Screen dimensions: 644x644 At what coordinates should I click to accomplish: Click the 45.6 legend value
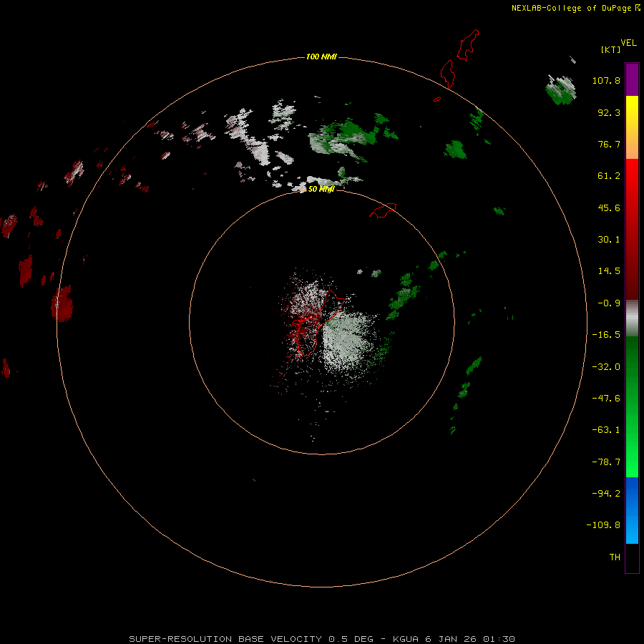(609, 208)
